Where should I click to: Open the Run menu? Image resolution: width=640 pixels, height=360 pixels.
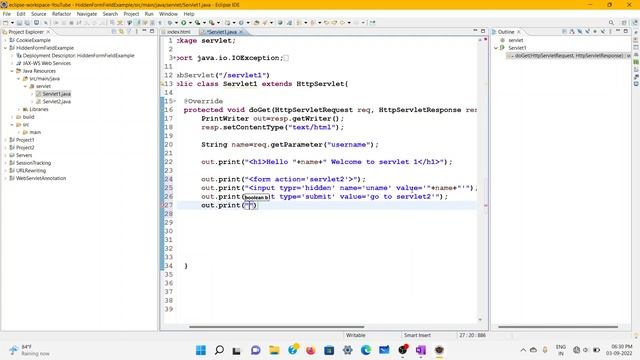(x=149, y=14)
